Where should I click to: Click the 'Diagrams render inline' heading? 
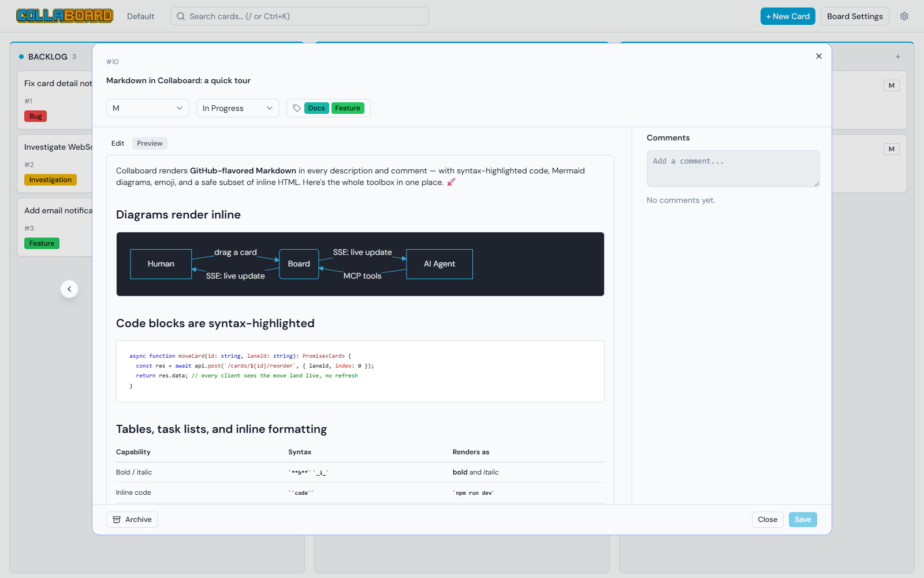coord(178,214)
